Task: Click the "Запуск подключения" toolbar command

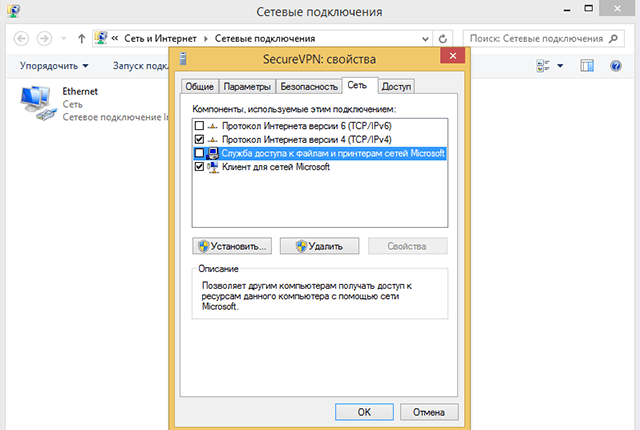Action: pos(141,66)
